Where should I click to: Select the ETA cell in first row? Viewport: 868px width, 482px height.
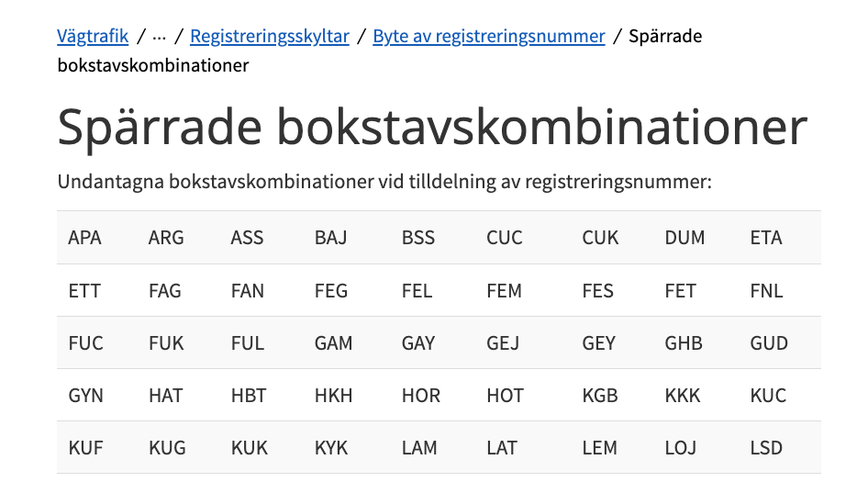[x=766, y=238]
